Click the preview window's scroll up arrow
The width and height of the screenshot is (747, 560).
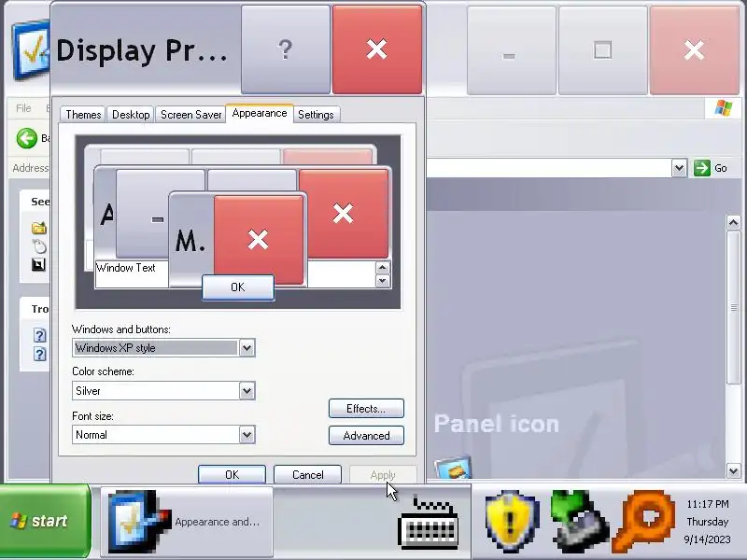point(382,268)
